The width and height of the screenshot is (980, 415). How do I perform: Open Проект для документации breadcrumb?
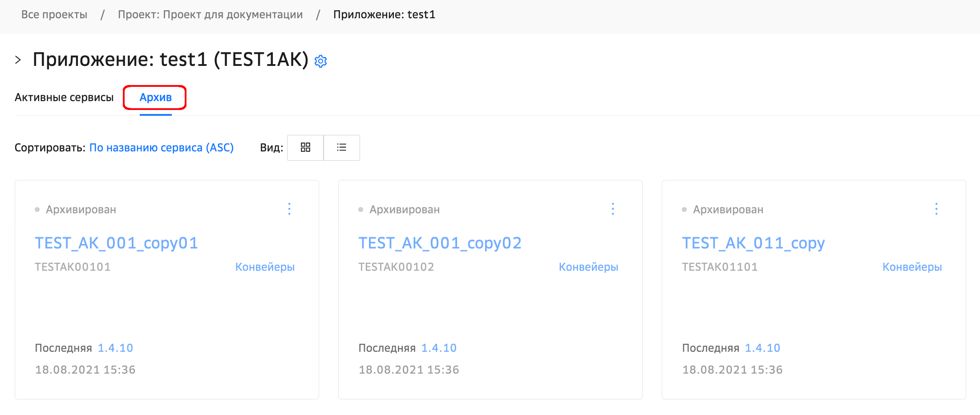coord(210,15)
